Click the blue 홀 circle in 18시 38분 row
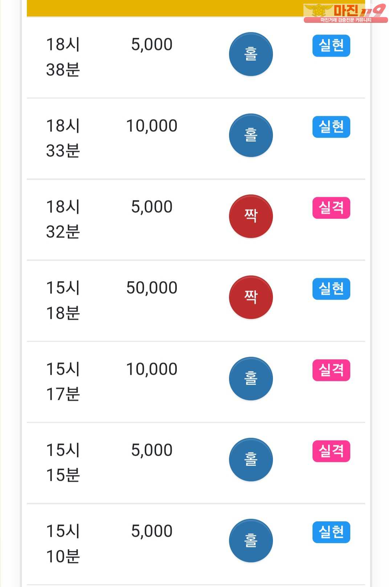392x587 pixels. coord(251,54)
